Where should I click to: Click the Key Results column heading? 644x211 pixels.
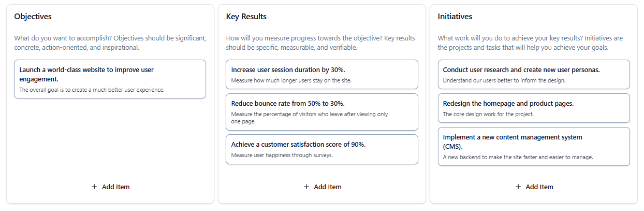pyautogui.click(x=246, y=17)
